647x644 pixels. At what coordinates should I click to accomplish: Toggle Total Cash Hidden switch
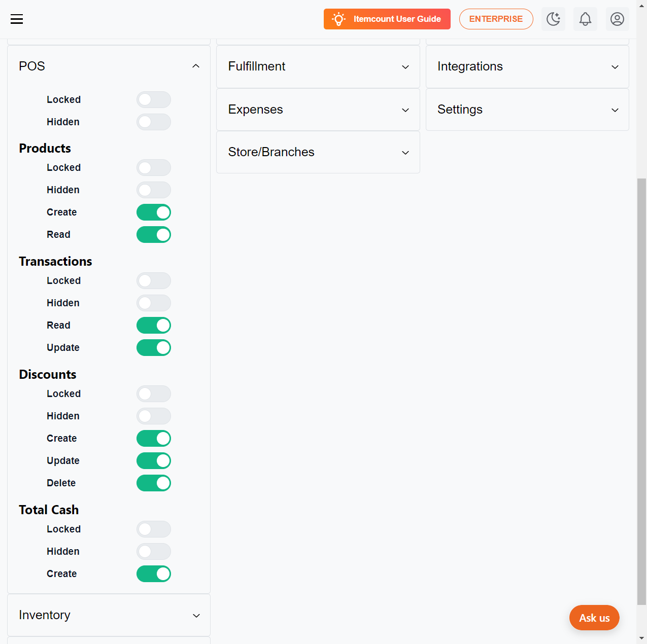pyautogui.click(x=154, y=551)
